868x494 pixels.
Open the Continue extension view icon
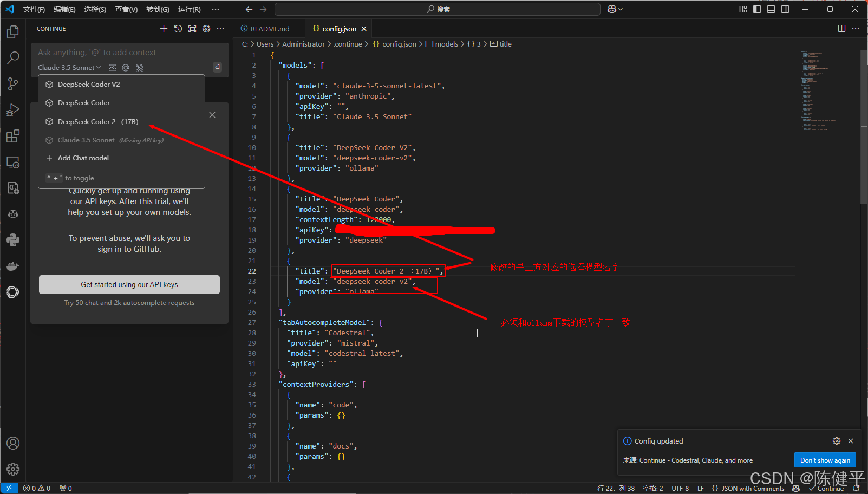click(13, 292)
